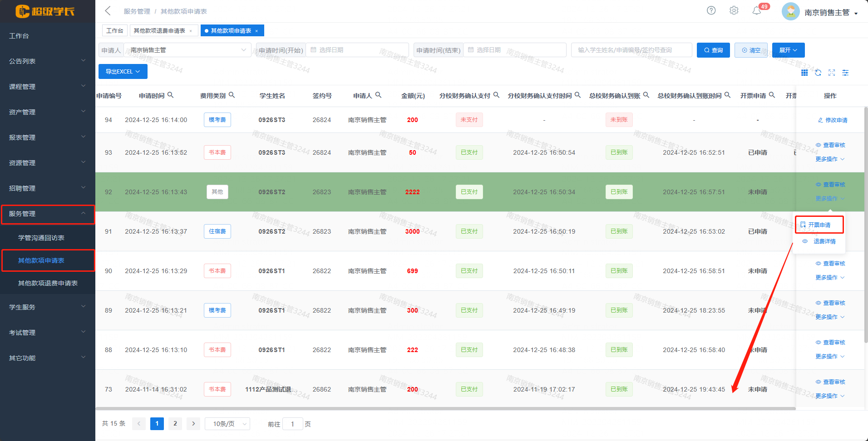Click the back arrow in breadcrumb bar
Viewport: 868px width, 441px height.
[108, 11]
